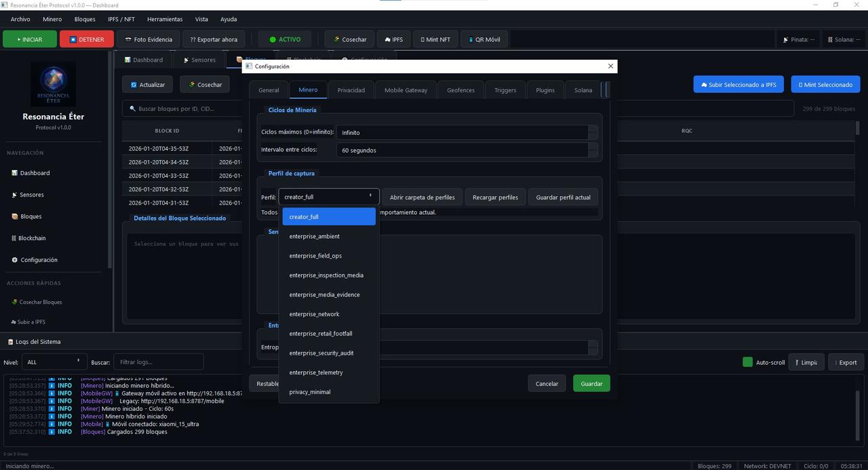Select enterprise_security_audit from the profile list

point(321,353)
